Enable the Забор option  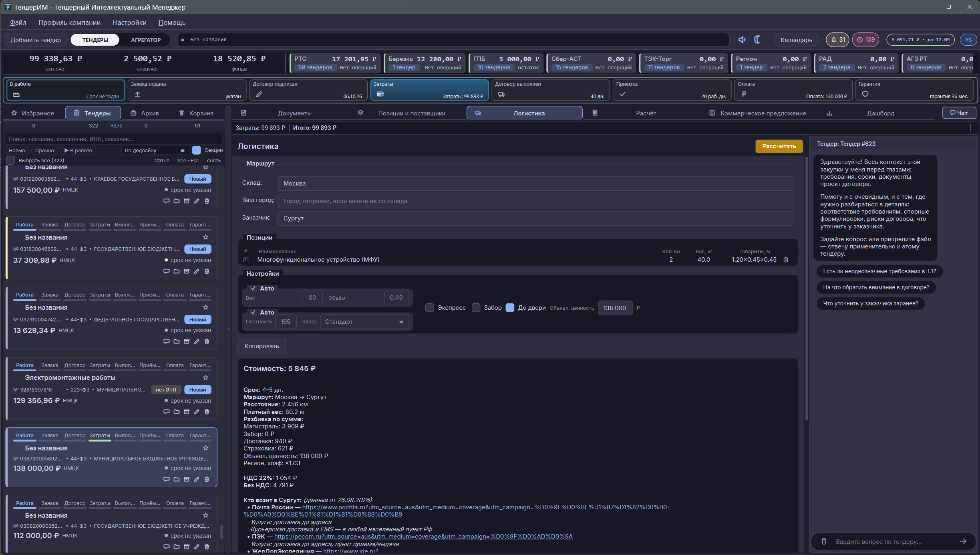click(x=476, y=308)
